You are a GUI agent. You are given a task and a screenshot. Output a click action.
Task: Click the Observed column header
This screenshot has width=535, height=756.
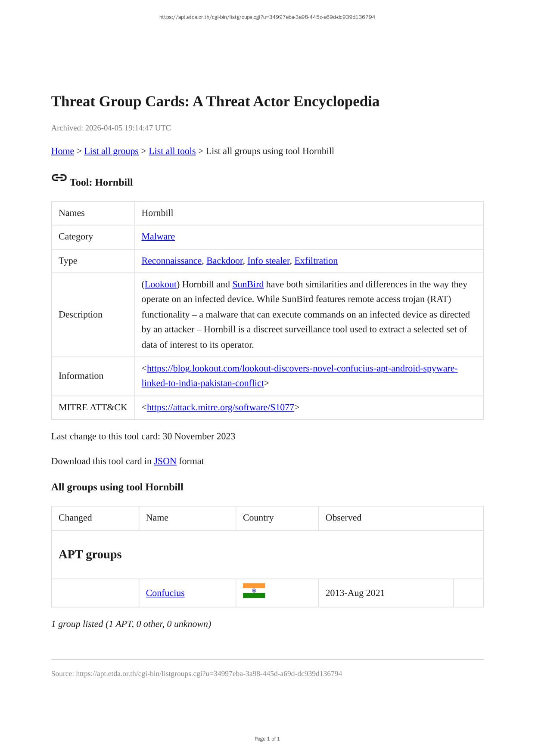point(343,518)
